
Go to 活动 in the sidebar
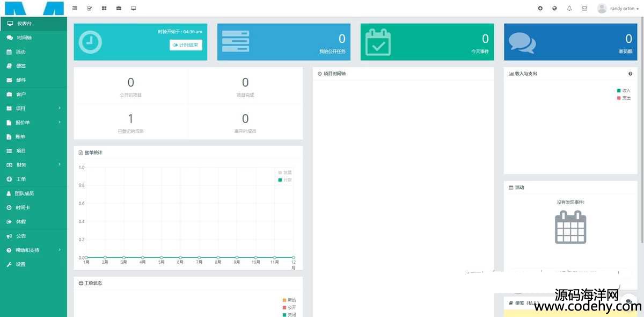click(33, 52)
